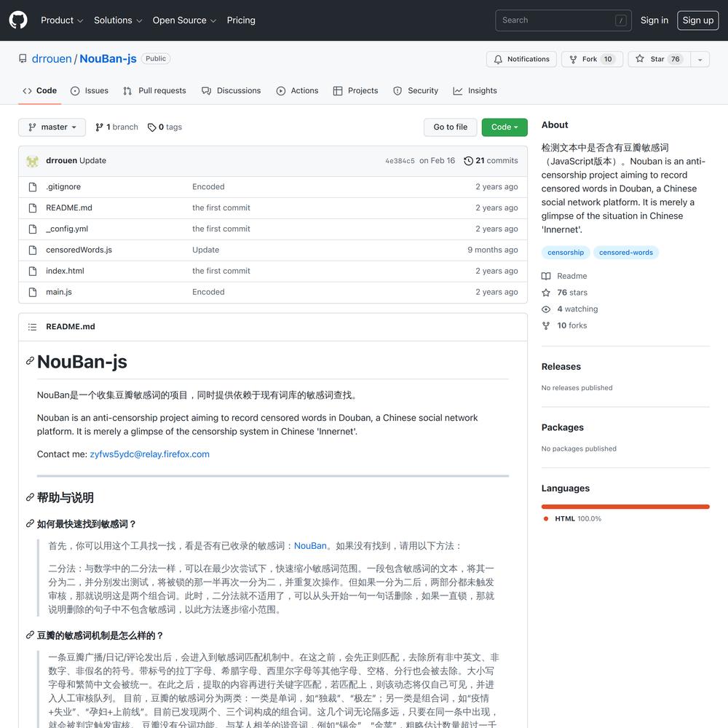The image size is (728, 728).
Task: Click the file icon for .gitignore
Action: click(33, 186)
